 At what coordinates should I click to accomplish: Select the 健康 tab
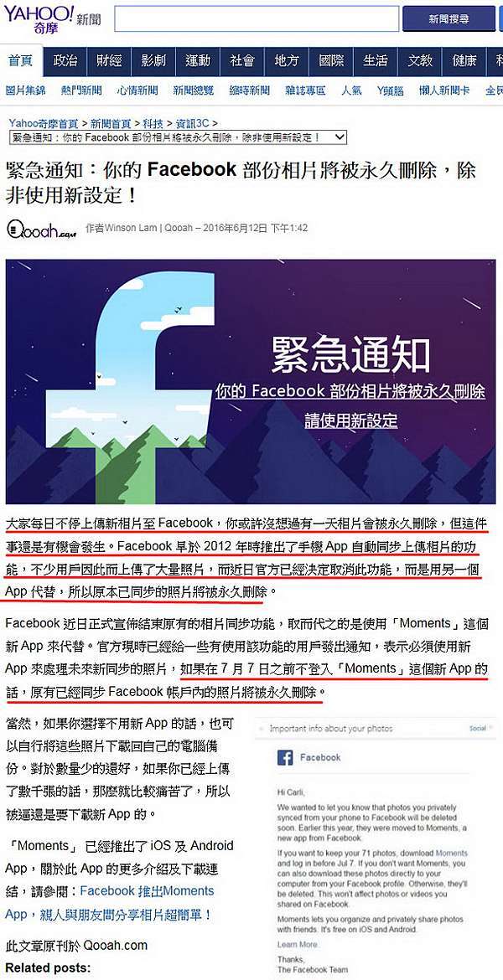coord(464,61)
